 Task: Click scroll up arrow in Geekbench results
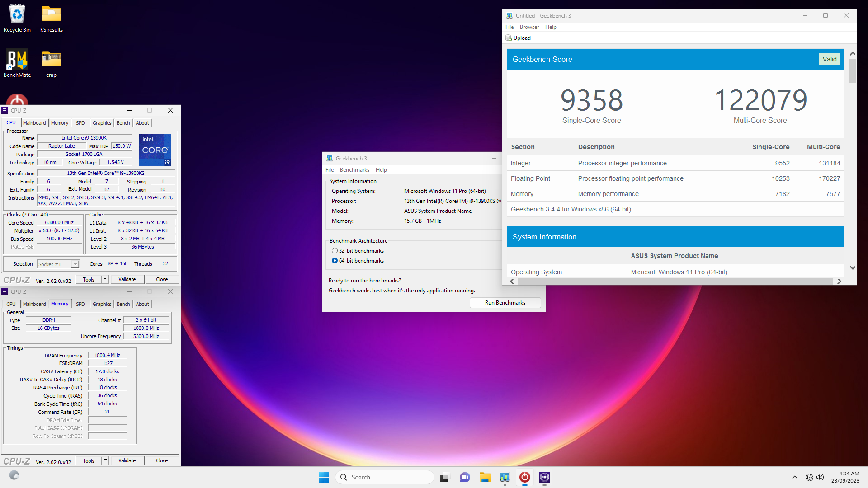[x=853, y=53]
